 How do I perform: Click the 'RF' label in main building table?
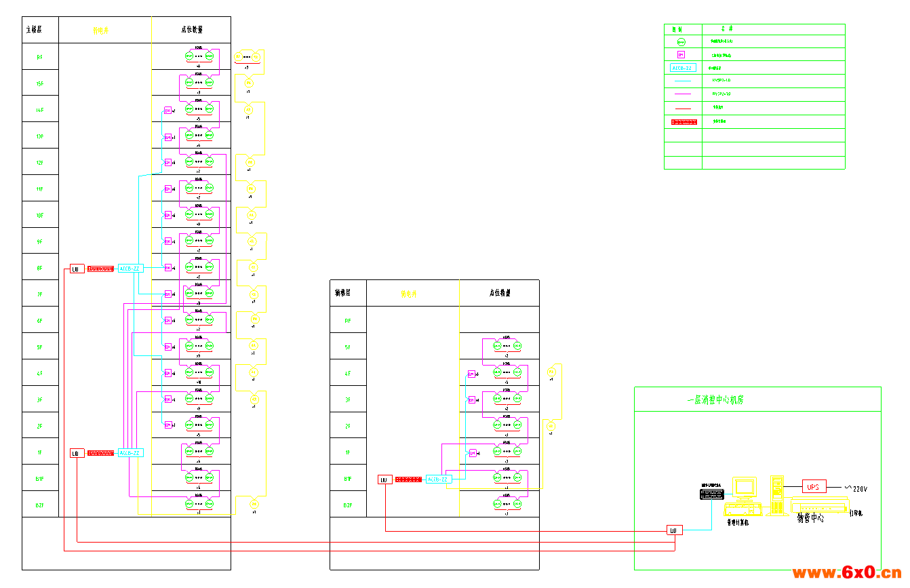[40, 58]
